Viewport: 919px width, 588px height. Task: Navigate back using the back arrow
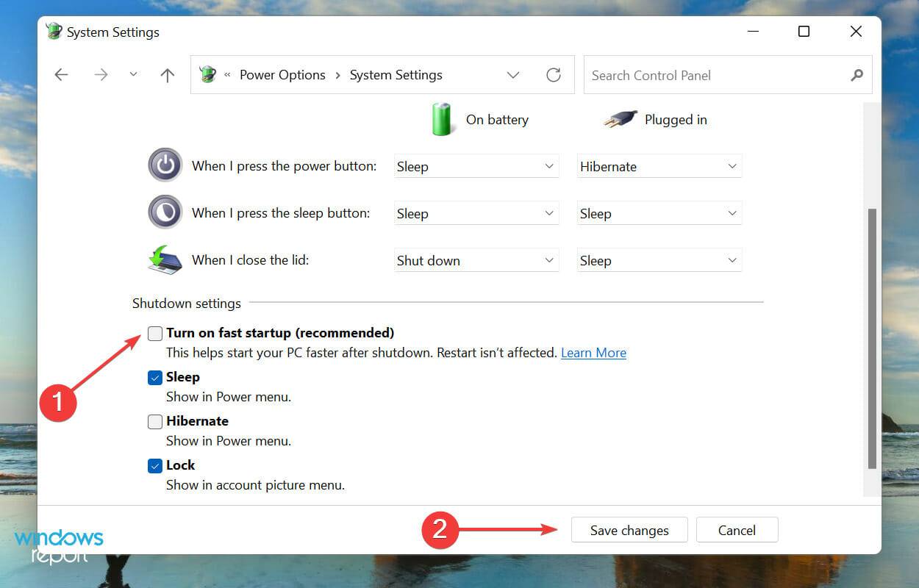(x=61, y=74)
